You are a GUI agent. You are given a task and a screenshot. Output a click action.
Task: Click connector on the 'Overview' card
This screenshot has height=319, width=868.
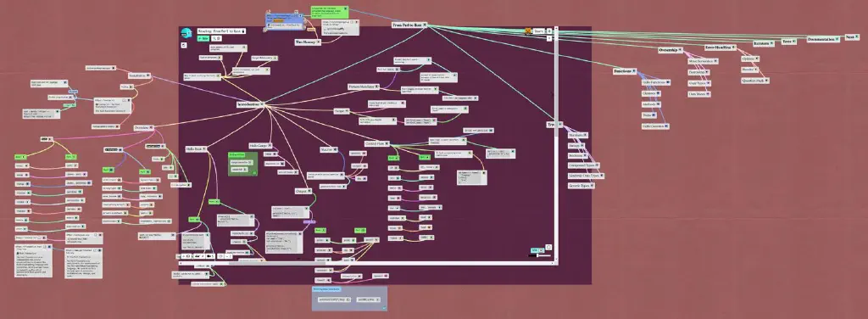pyautogui.click(x=152, y=127)
